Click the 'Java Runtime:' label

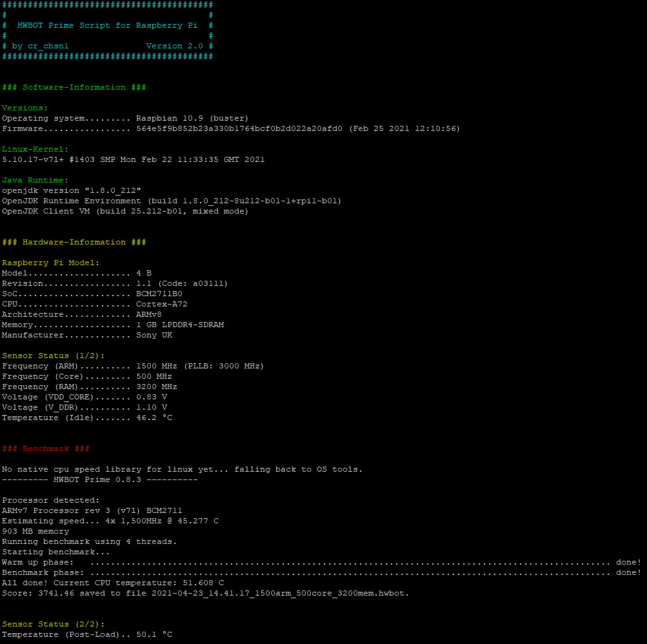[x=35, y=180]
